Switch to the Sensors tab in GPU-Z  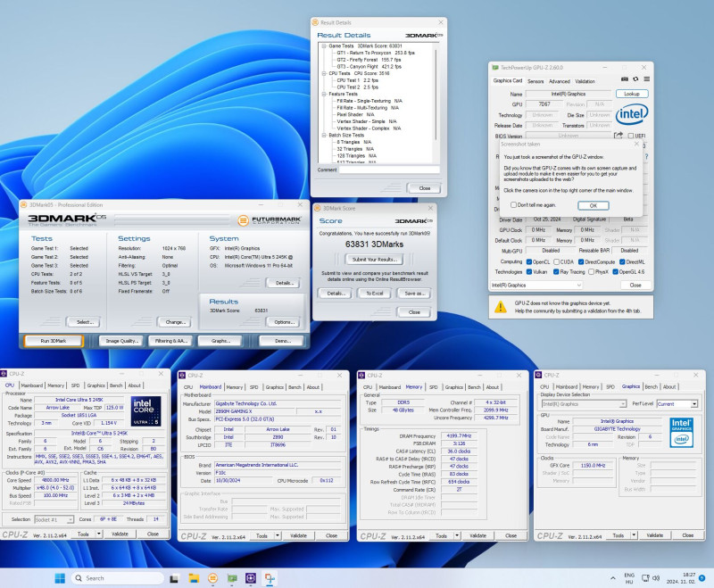[535, 81]
